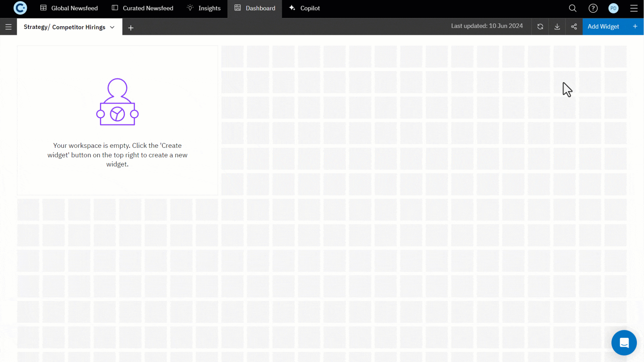Open the Curated Newsfeed tab
644x362 pixels.
pos(143,8)
